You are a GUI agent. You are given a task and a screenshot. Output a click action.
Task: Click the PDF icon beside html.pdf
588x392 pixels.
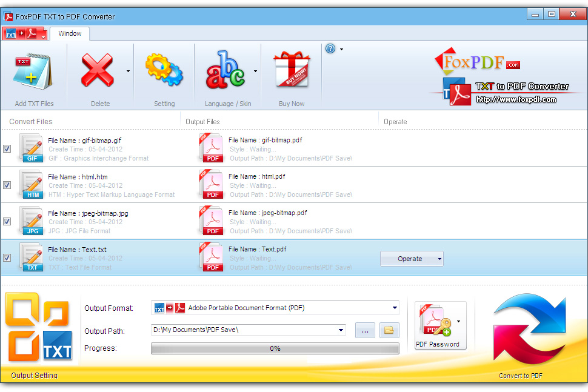211,184
